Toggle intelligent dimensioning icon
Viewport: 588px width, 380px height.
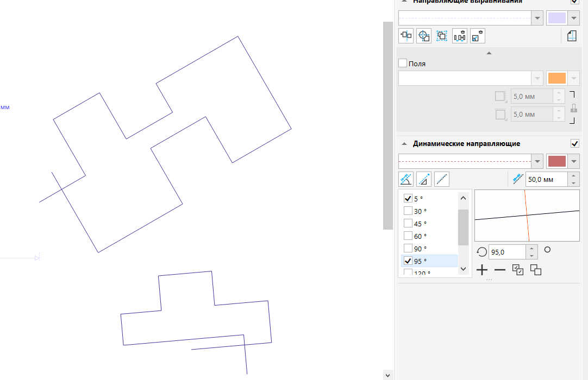click(x=478, y=36)
